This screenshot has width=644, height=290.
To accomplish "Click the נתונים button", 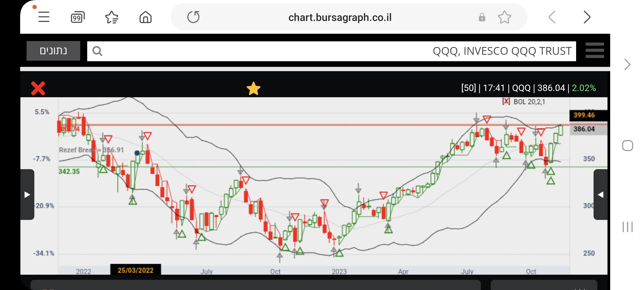I will tap(53, 51).
